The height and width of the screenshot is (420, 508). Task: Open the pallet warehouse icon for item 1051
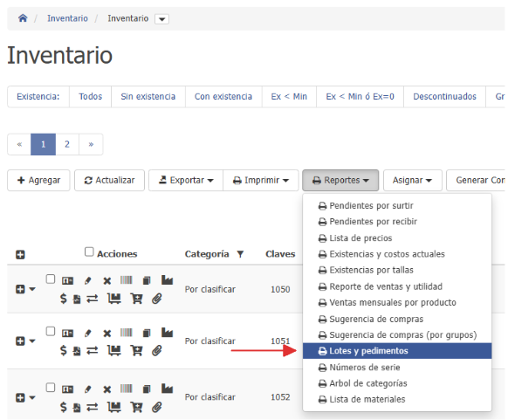tap(114, 351)
